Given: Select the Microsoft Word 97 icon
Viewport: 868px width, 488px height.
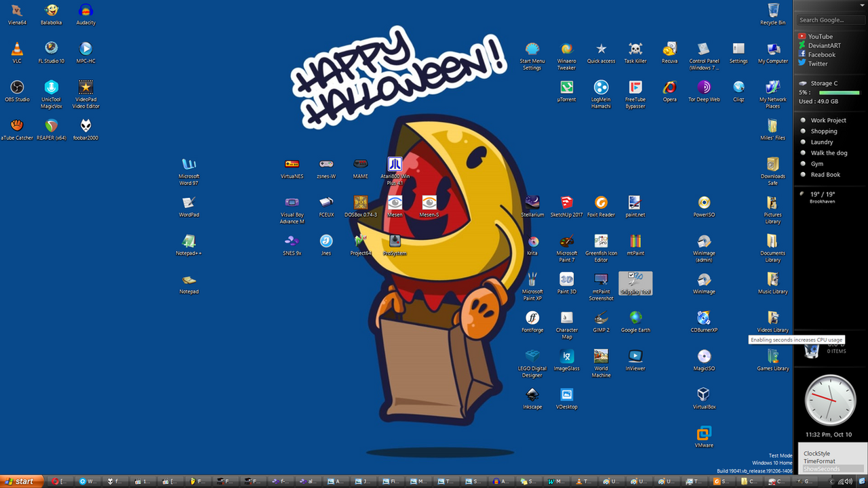Looking at the screenshot, I should point(189,171).
